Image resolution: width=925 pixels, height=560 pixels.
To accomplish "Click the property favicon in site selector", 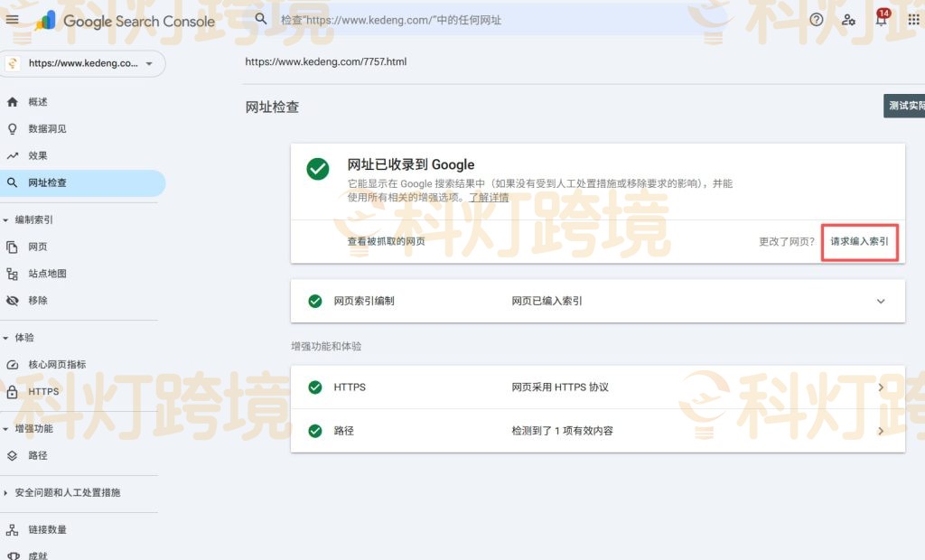I will [x=13, y=63].
